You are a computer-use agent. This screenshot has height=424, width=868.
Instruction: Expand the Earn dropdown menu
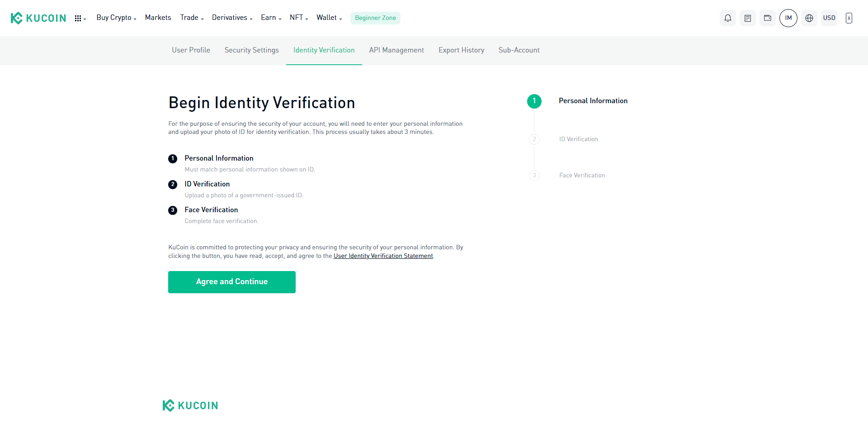coord(271,18)
